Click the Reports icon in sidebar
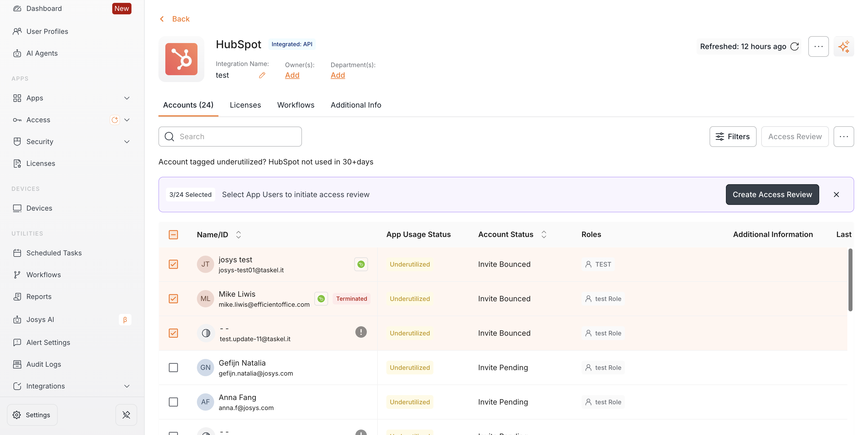The image size is (868, 435). [x=17, y=296]
